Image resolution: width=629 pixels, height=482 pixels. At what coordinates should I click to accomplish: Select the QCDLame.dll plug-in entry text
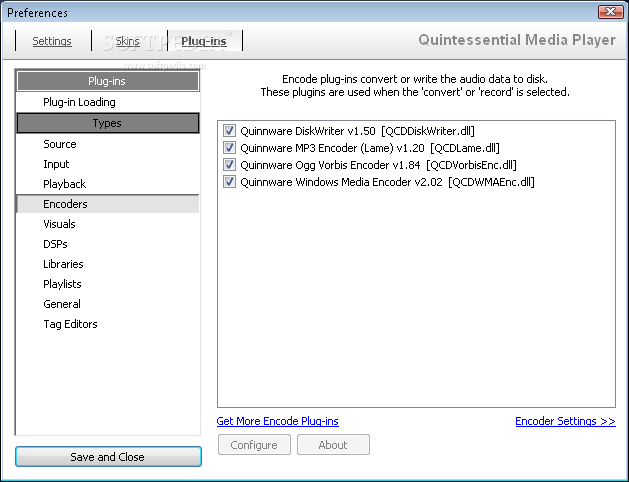370,148
